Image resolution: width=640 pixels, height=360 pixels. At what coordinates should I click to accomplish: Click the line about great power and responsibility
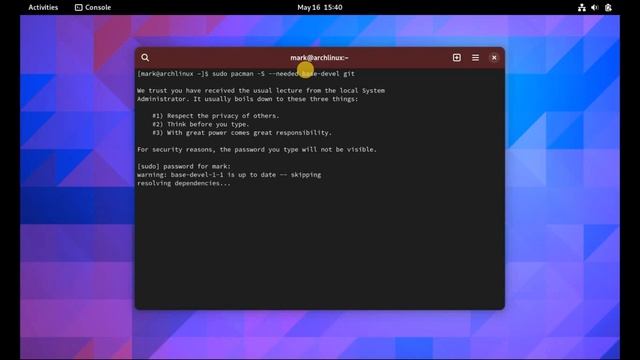(242, 133)
